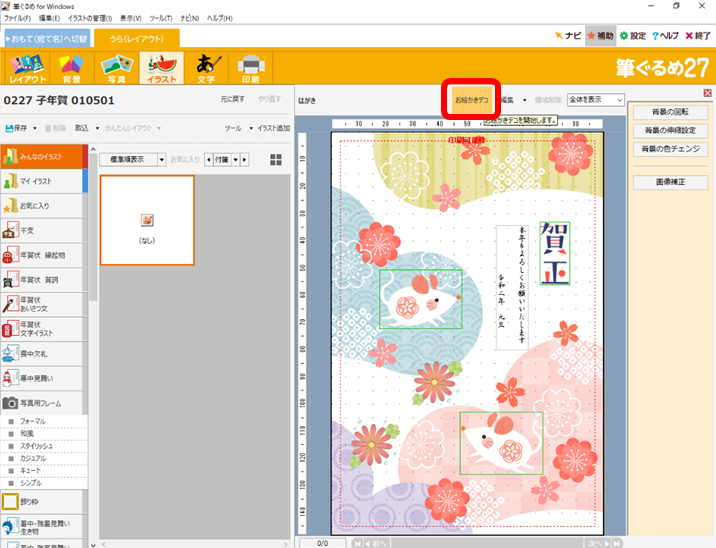Open 設定 settings

click(x=633, y=36)
